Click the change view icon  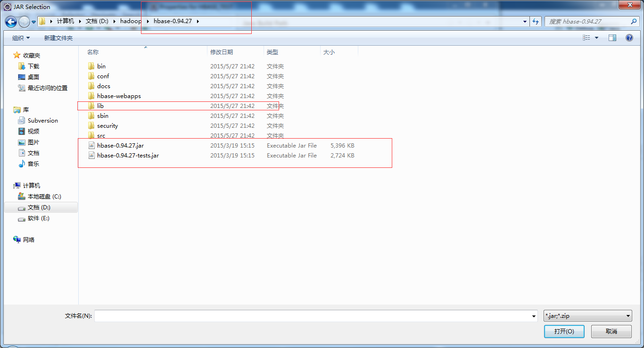[x=586, y=38]
